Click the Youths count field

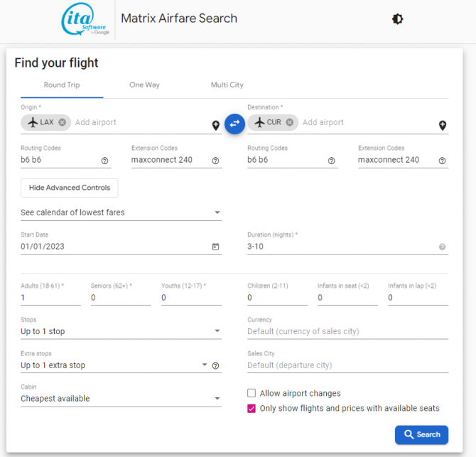[x=191, y=298]
